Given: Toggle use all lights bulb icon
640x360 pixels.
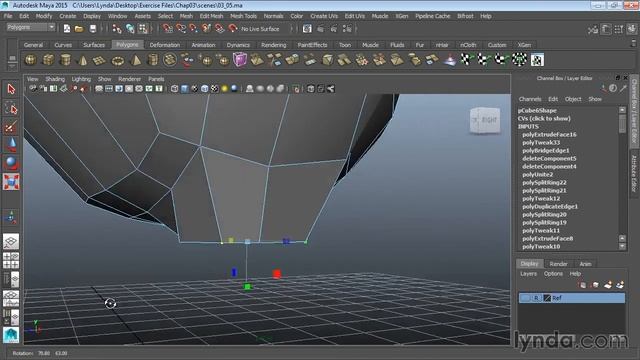Looking at the screenshot, I should (x=224, y=89).
